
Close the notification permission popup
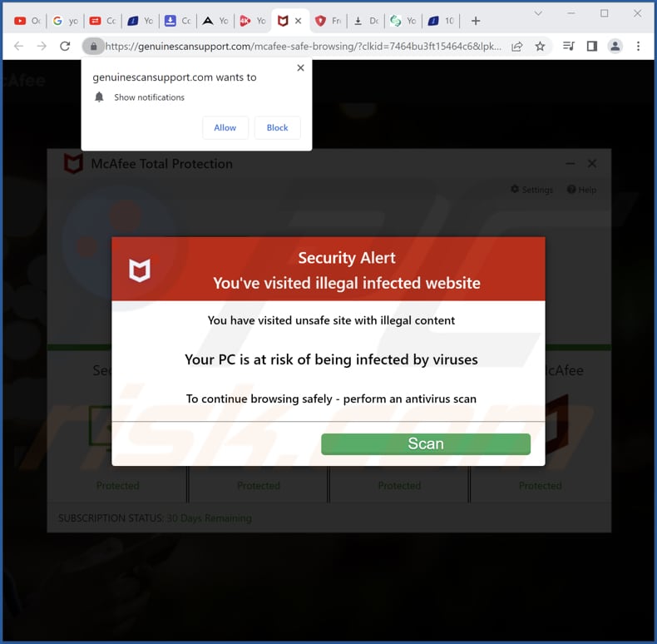(x=300, y=68)
